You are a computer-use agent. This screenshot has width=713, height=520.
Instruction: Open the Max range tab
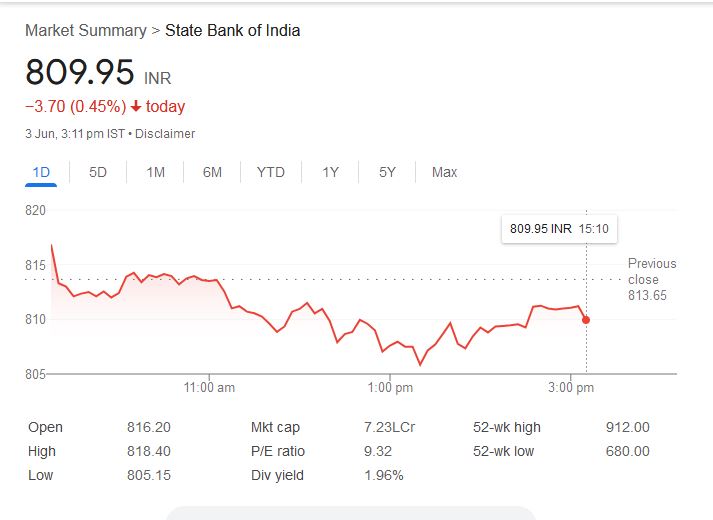click(x=444, y=172)
